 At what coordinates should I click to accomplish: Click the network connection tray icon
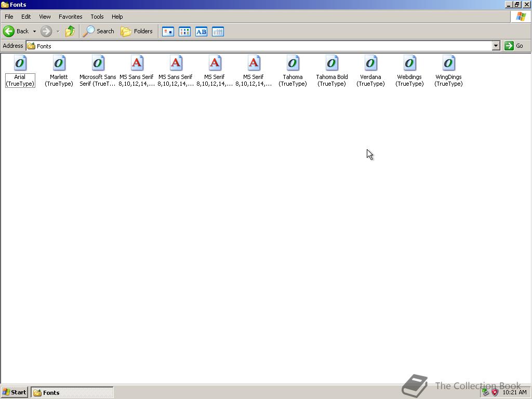pos(486,393)
